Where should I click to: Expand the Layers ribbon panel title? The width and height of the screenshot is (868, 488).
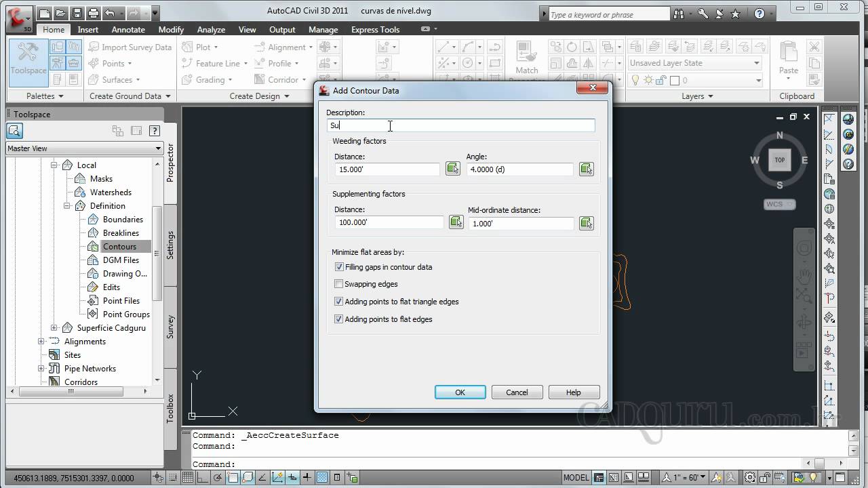(x=696, y=96)
